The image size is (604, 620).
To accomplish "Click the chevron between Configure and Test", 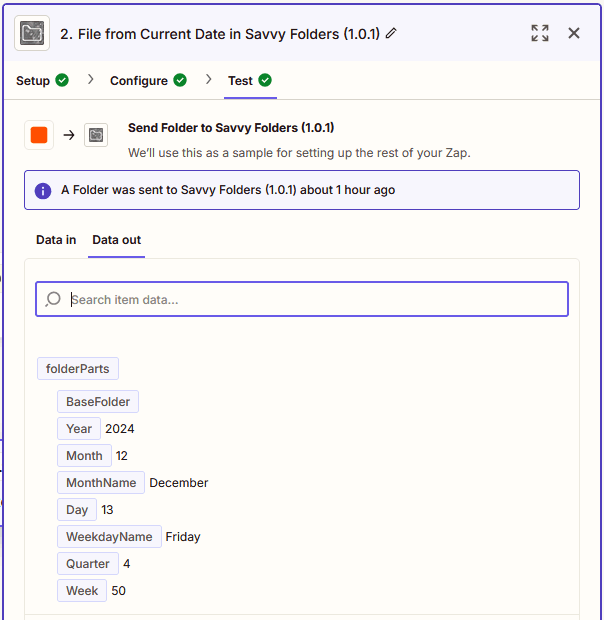I will 209,79.
